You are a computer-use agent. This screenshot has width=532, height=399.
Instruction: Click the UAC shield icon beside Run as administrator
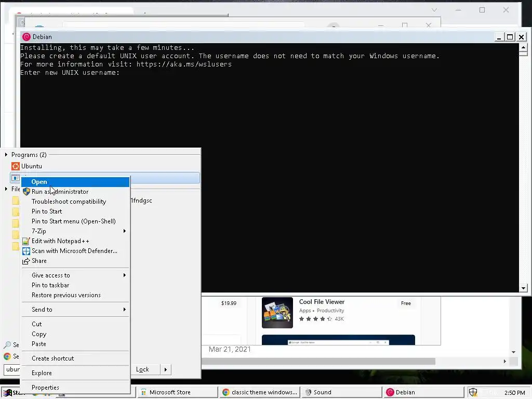pyautogui.click(x=26, y=192)
